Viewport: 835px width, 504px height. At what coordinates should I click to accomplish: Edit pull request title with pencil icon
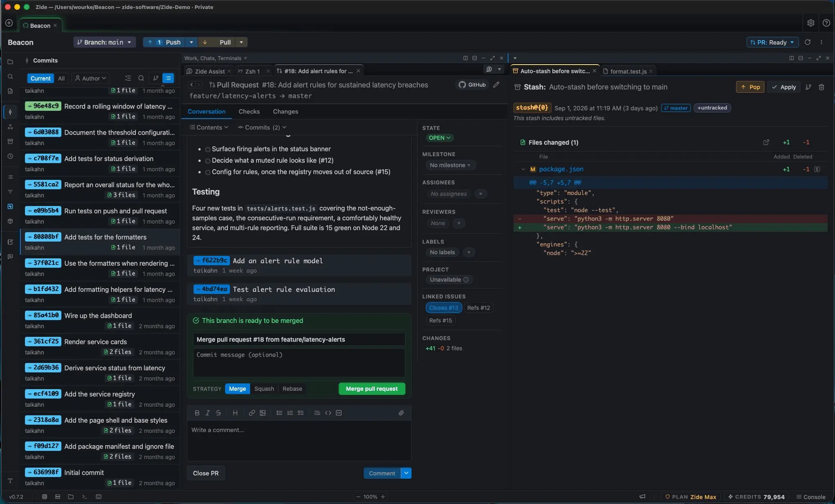pos(496,85)
